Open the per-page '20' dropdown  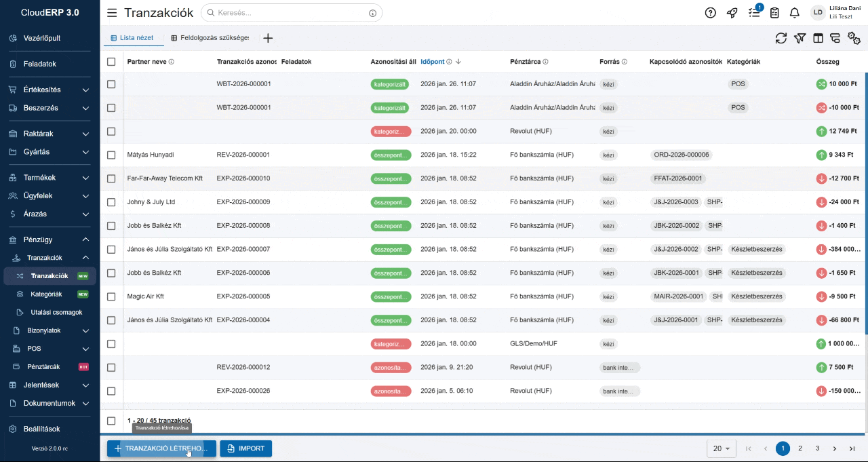pyautogui.click(x=722, y=448)
